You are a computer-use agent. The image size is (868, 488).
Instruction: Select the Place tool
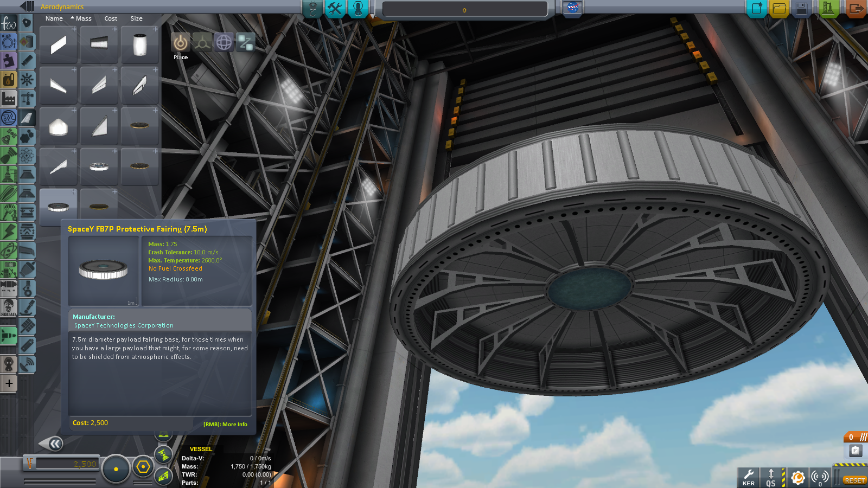181,42
